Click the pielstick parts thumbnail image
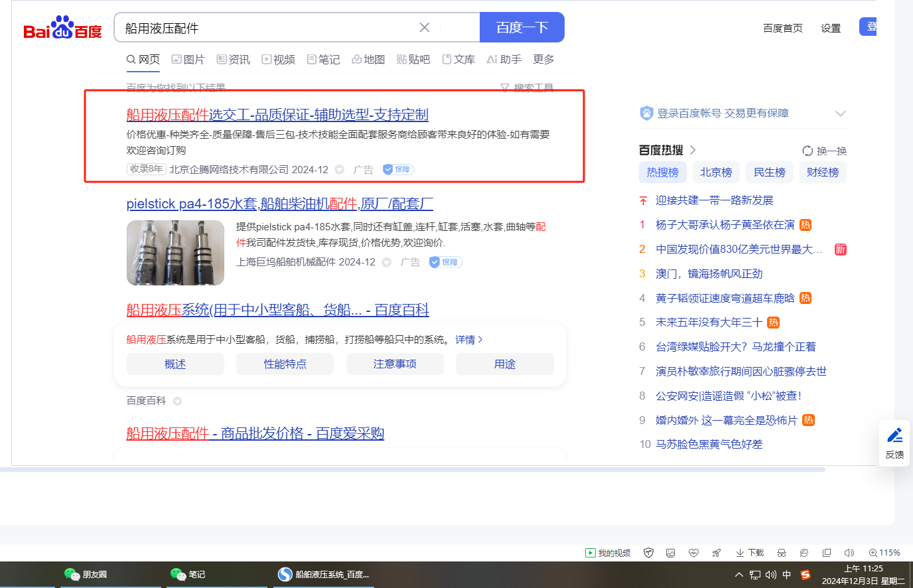 (x=175, y=253)
